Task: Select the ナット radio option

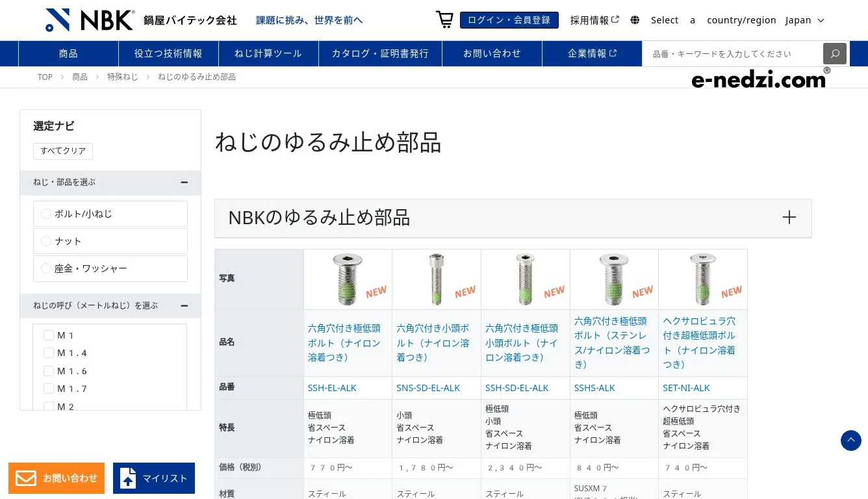Action: tap(45, 241)
